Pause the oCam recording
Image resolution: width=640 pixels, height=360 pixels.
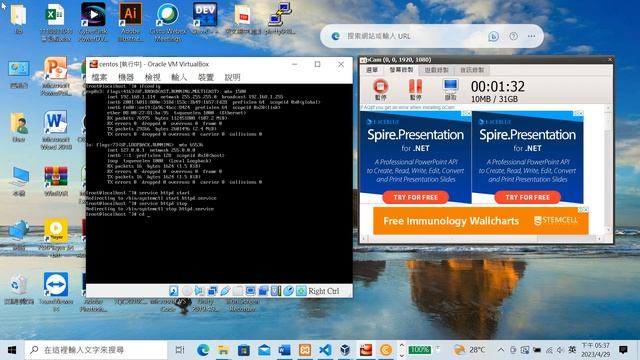(x=415, y=89)
